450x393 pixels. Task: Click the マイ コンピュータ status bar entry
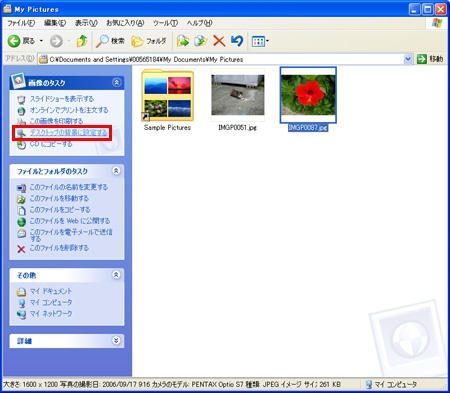point(391,384)
